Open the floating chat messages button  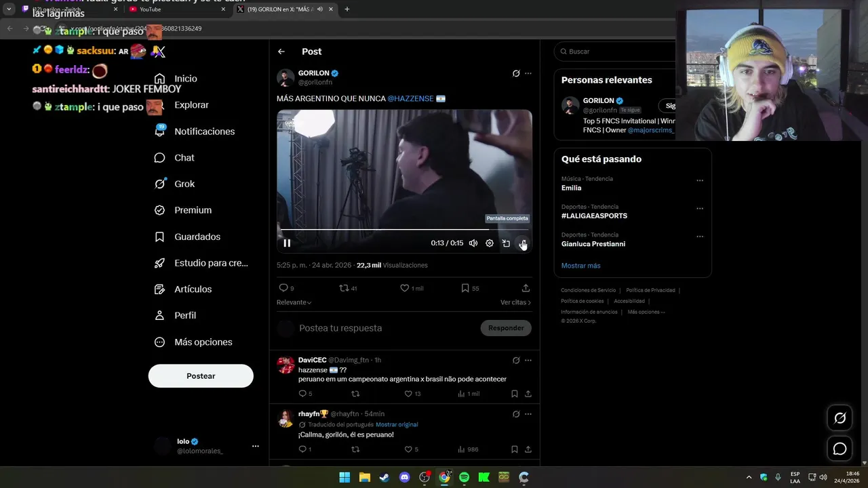[x=840, y=449]
